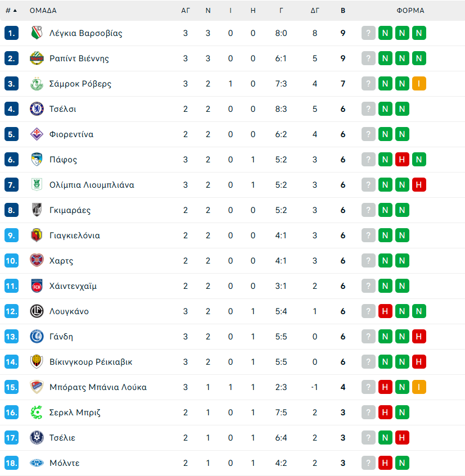Click the ΔΓ goal difference column header

tap(315, 10)
